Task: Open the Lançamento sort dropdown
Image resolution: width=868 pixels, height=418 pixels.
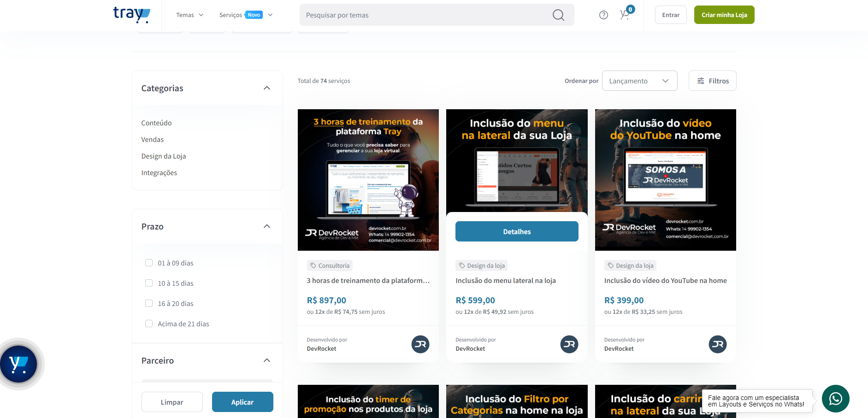Action: point(639,81)
